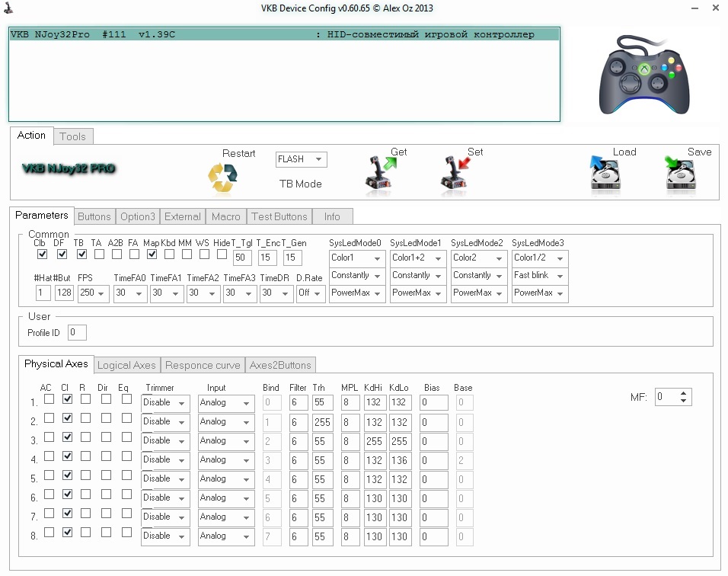Toggle the Clb checkbox

pos(42,254)
